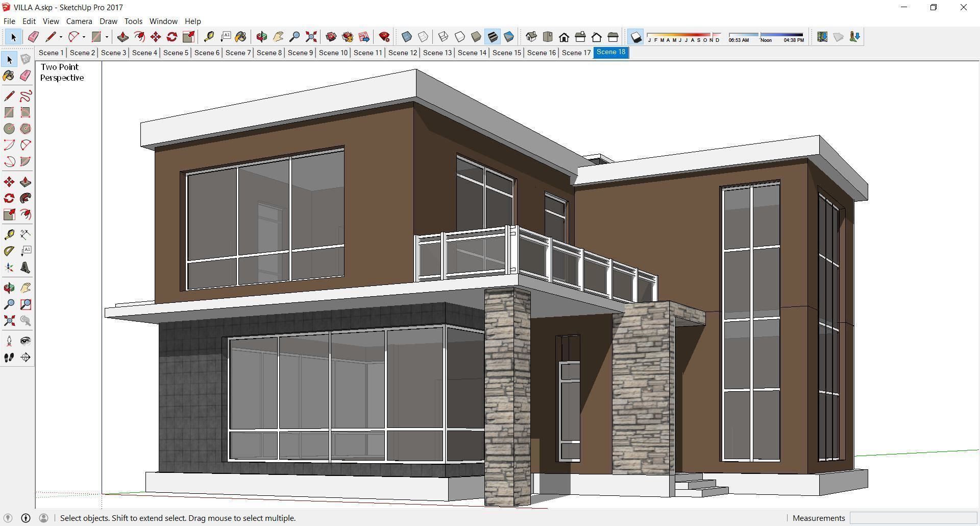The height and width of the screenshot is (526, 980).
Task: Select the Pie arc tool
Action: [x=26, y=161]
